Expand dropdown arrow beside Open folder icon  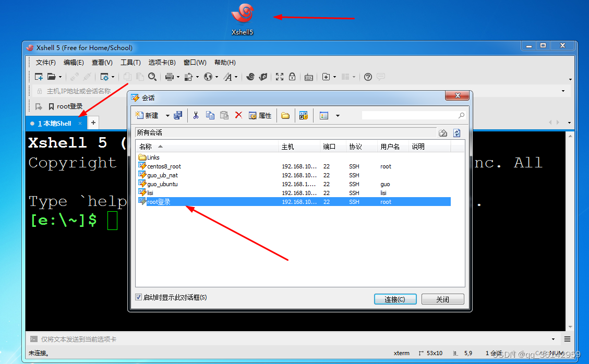60,77
